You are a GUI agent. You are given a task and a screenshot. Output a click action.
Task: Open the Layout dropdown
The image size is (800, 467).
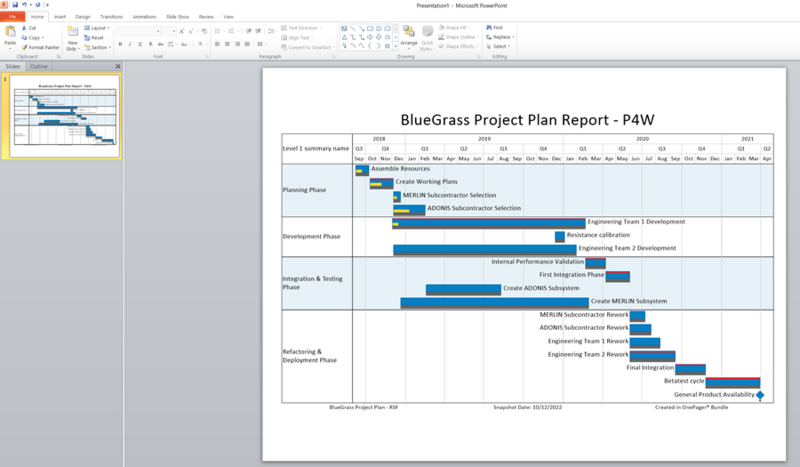97,28
